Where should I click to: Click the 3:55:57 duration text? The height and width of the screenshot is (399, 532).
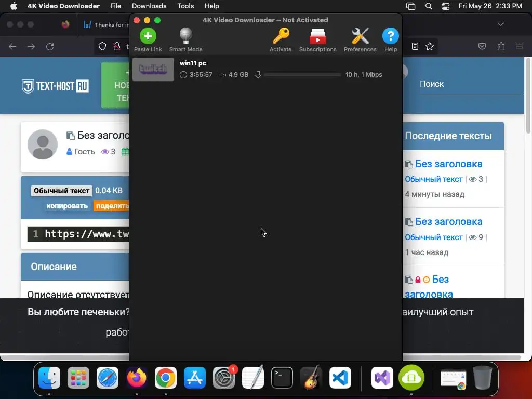pyautogui.click(x=201, y=75)
